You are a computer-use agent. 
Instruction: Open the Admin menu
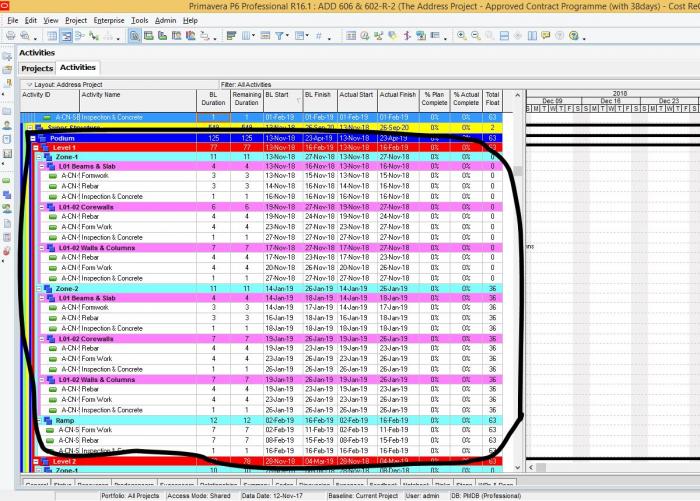pyautogui.click(x=166, y=21)
